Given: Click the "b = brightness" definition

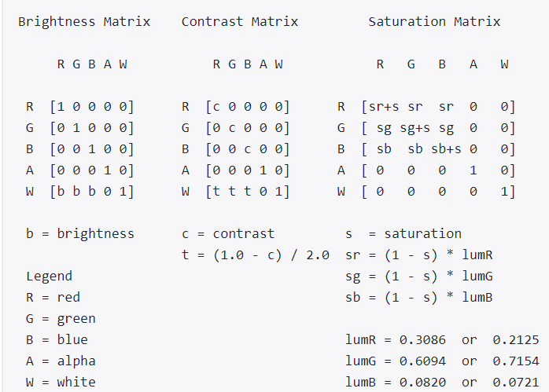Looking at the screenshot, I should pos(80,233).
